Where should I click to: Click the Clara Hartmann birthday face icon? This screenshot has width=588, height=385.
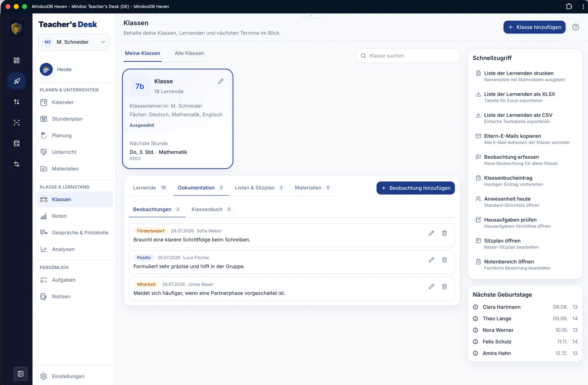click(x=476, y=307)
